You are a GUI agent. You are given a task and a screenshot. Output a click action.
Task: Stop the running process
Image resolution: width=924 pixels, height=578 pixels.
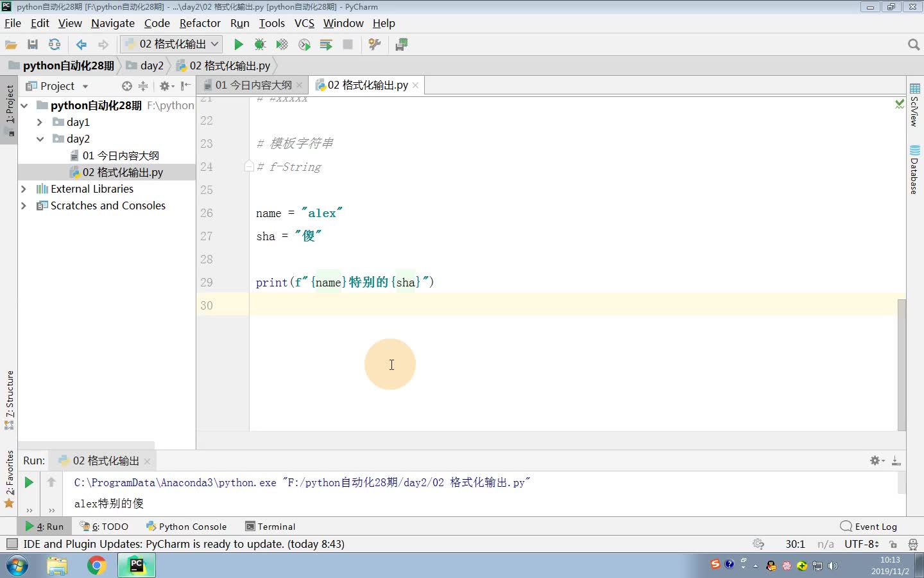click(348, 44)
